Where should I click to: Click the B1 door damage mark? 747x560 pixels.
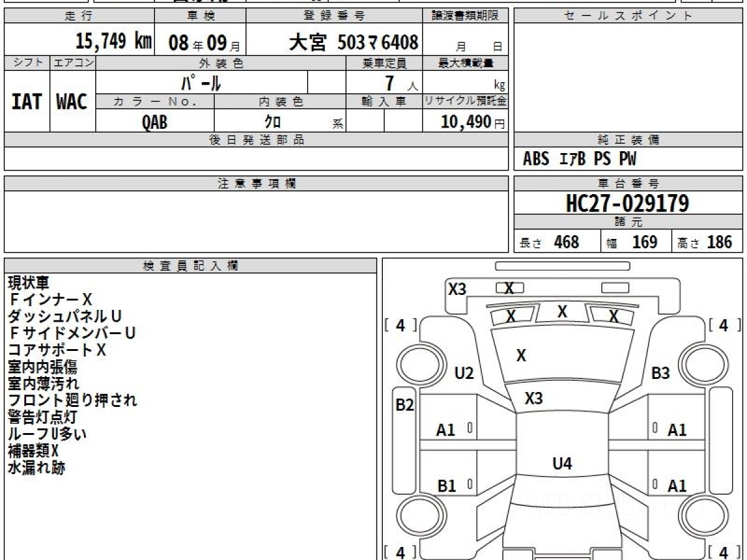pos(446,486)
